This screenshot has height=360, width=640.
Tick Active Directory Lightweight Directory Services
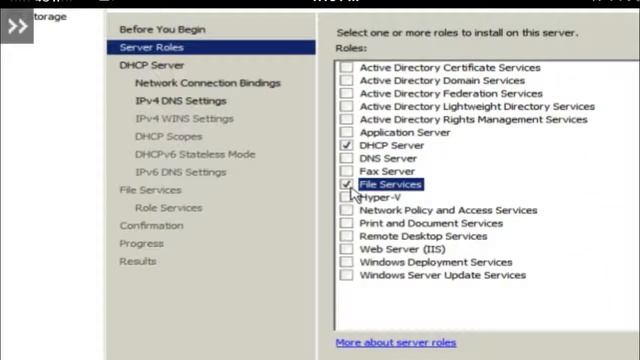346,107
